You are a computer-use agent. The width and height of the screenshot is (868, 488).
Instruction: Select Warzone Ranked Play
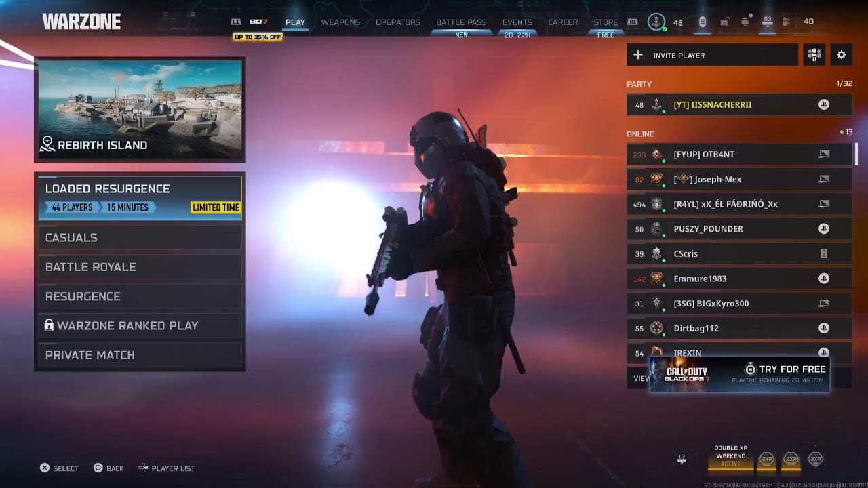[140, 326]
